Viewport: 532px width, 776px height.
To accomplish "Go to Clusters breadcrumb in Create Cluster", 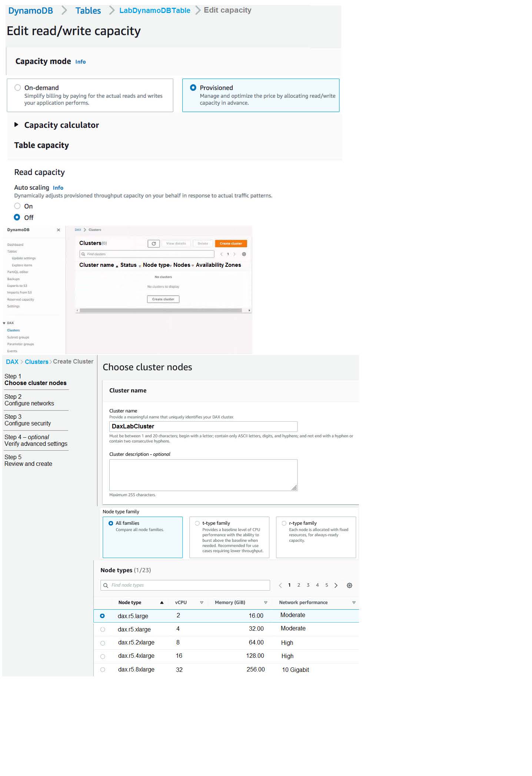I will point(37,362).
